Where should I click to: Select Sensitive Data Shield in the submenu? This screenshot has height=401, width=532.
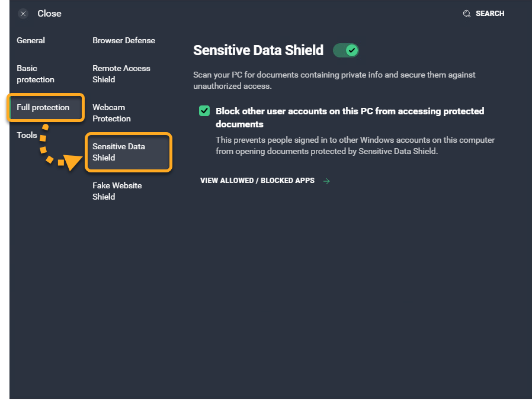[x=118, y=152]
